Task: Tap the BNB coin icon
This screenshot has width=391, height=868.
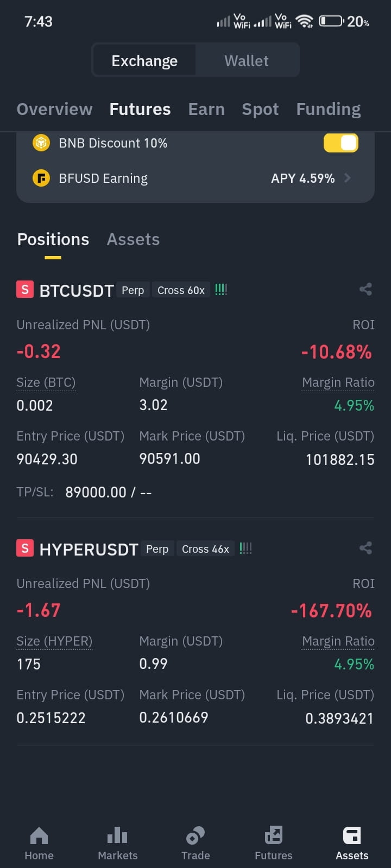Action: 41,143
